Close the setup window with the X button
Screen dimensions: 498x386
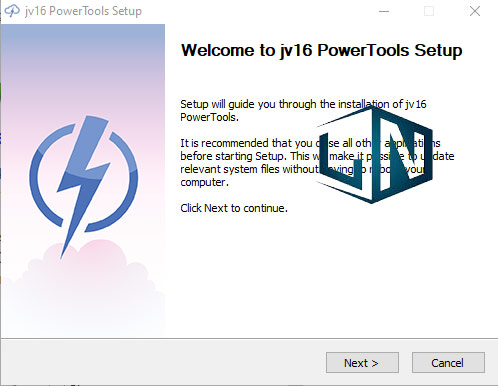pyautogui.click(x=475, y=11)
